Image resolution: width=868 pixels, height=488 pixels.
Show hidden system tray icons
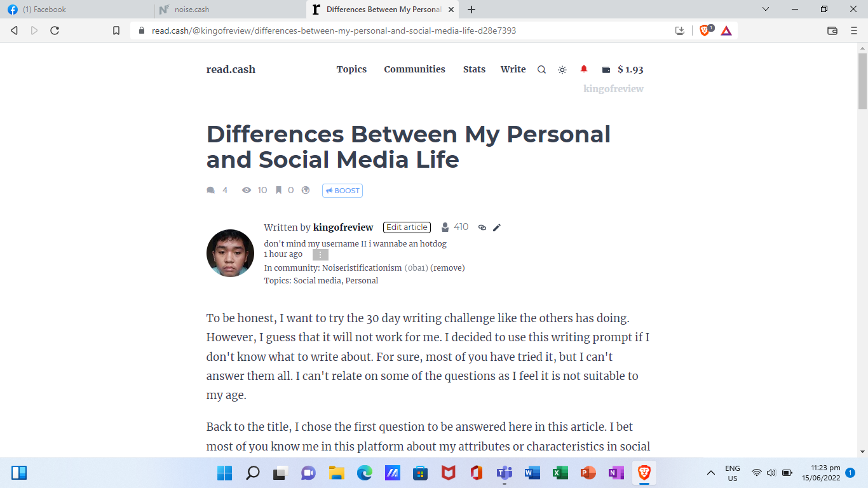tap(711, 473)
